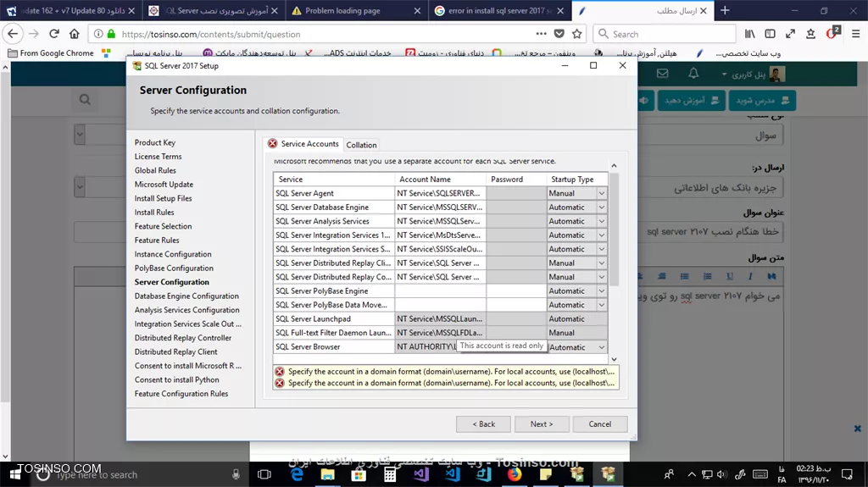The width and height of the screenshot is (868, 487).
Task: Open Startup Type dropdown for SQL Server Browser
Action: tap(601, 347)
